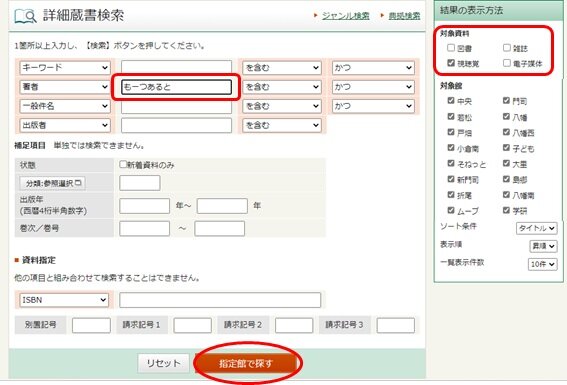
Task: Uncheck the 八幡南 library checkbox
Action: pos(506,194)
